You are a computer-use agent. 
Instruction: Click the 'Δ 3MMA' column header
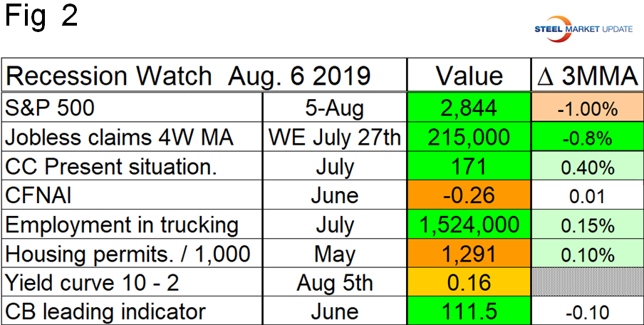click(x=586, y=76)
